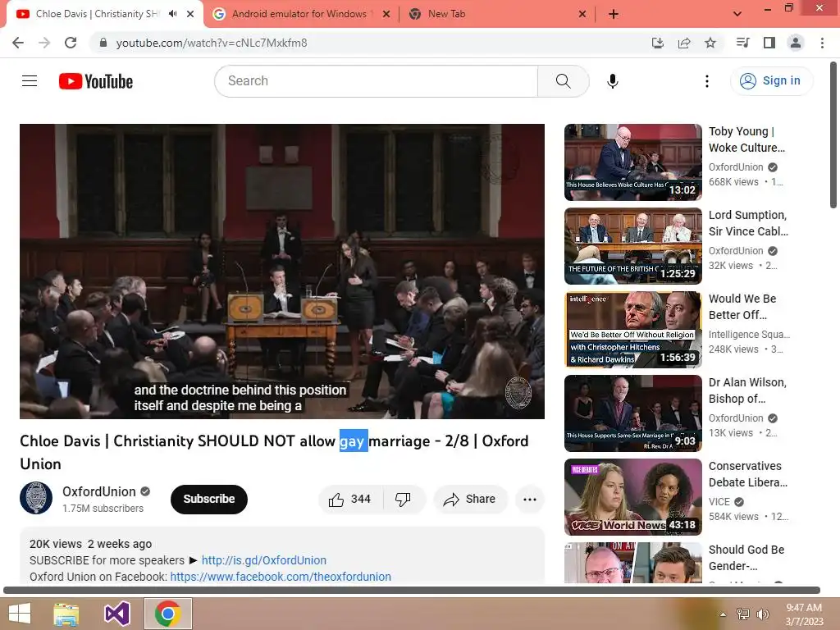Click Sign in button
This screenshot has height=630, width=840.
[771, 81]
